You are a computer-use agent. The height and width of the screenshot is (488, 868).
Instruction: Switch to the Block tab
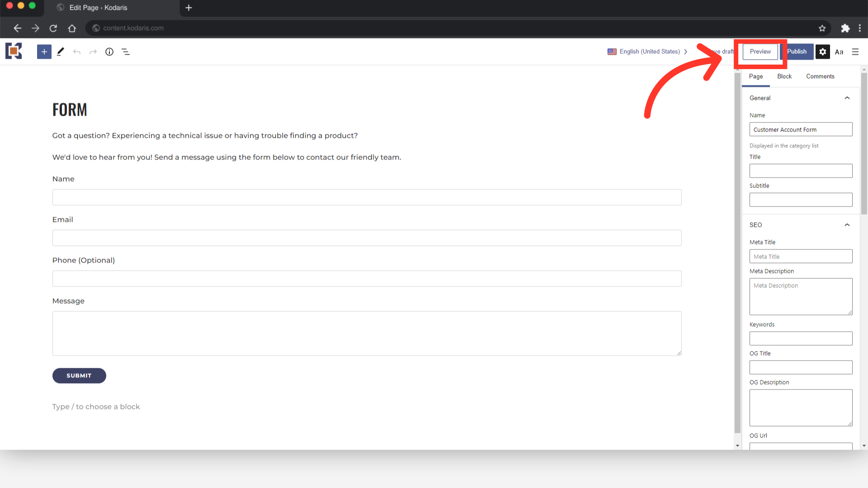click(784, 76)
